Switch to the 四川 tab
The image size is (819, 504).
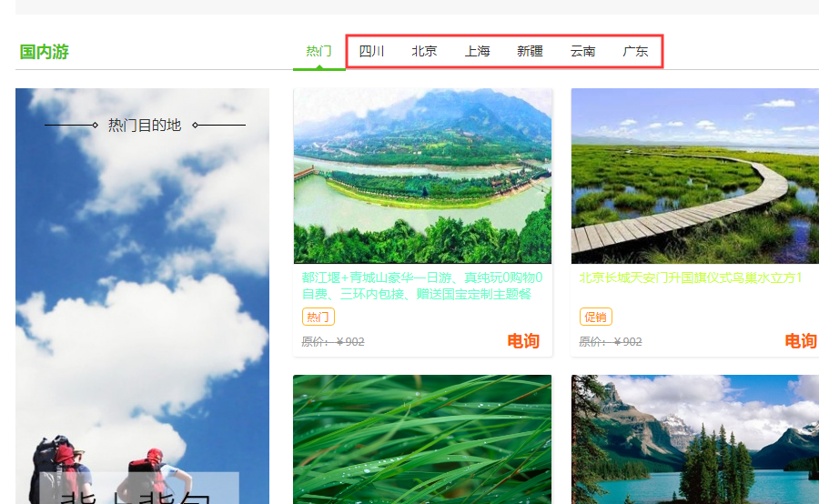(x=371, y=52)
